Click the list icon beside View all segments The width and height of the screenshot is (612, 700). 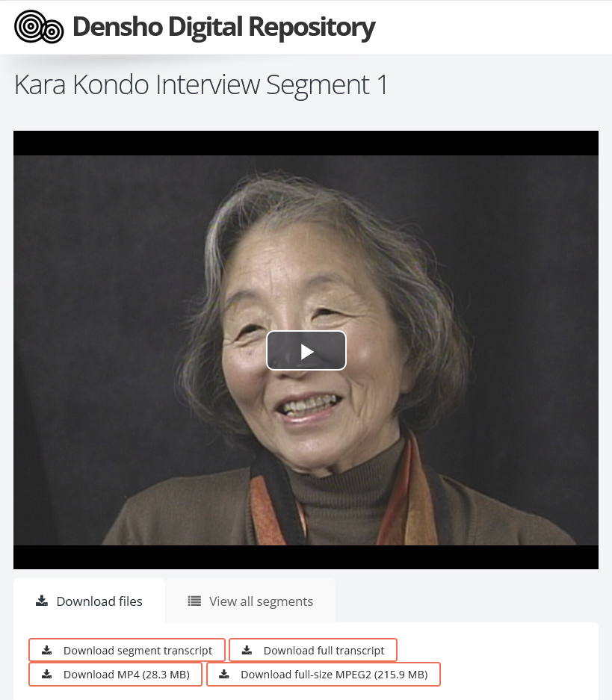(194, 601)
